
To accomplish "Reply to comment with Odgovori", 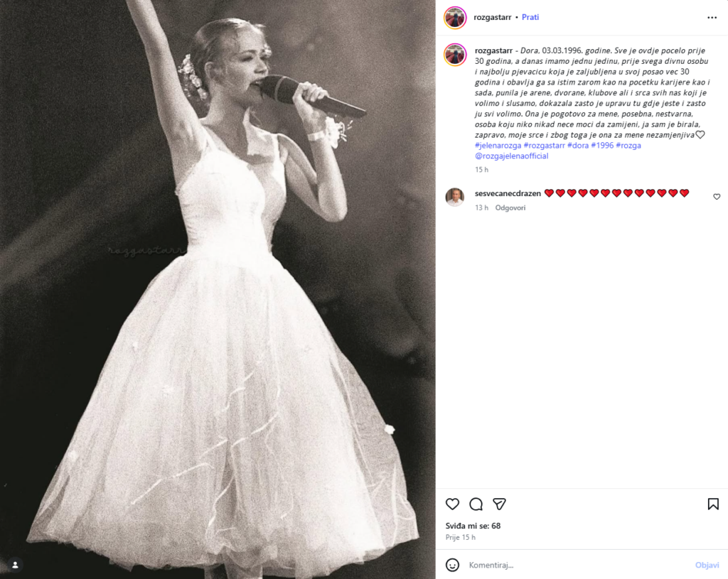I will 510,207.
